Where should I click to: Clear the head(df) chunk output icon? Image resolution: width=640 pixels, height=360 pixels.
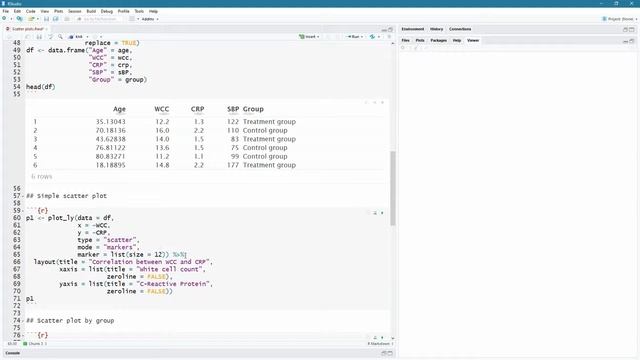pos(382,102)
